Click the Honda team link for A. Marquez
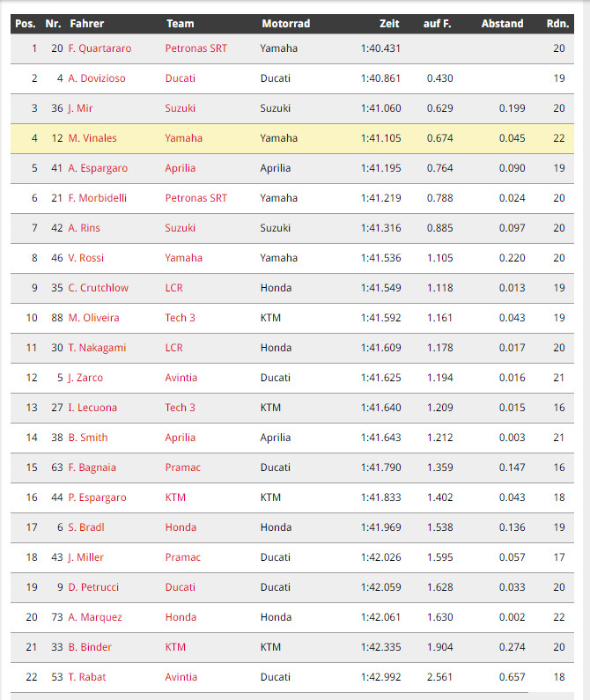The width and height of the screenshot is (590, 700). coord(181,617)
